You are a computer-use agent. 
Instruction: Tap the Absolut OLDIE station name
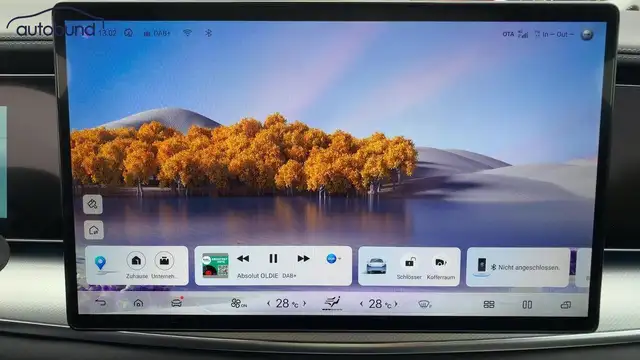coord(258,276)
